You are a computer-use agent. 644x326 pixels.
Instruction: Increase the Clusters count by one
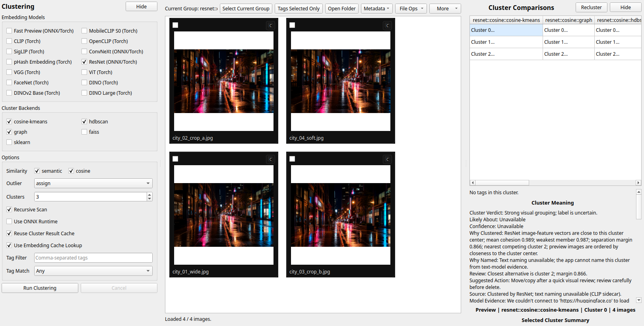point(149,195)
